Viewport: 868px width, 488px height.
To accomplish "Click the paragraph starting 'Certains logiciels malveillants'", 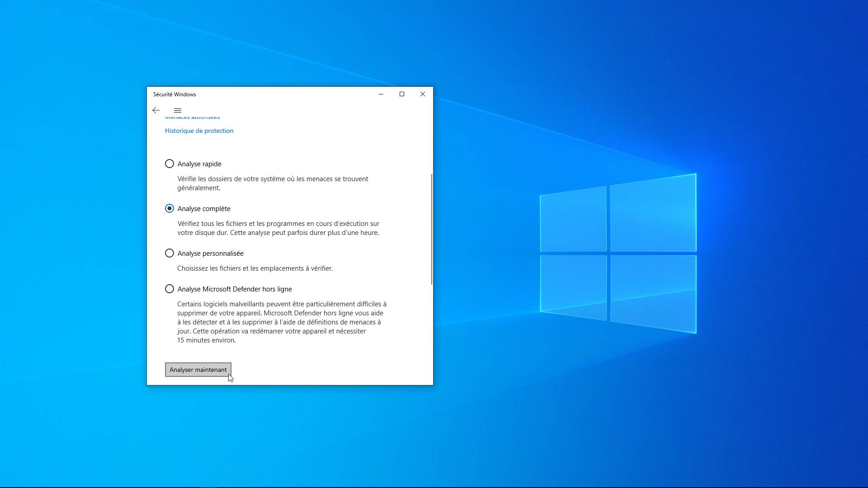I will [x=282, y=322].
